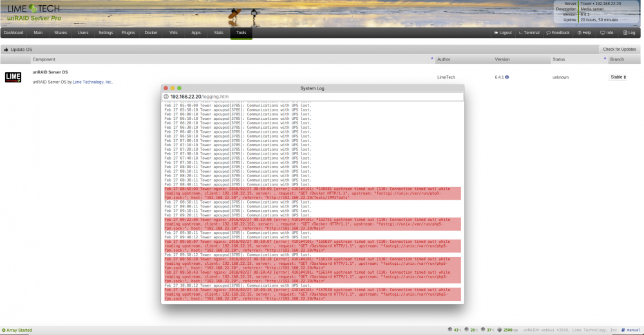View the Stats tab

click(218, 33)
